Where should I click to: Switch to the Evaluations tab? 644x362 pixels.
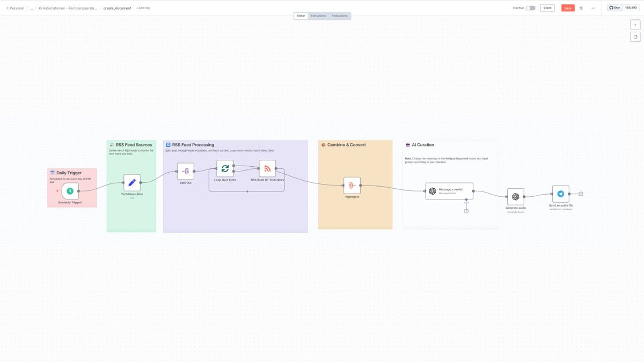[x=339, y=16]
